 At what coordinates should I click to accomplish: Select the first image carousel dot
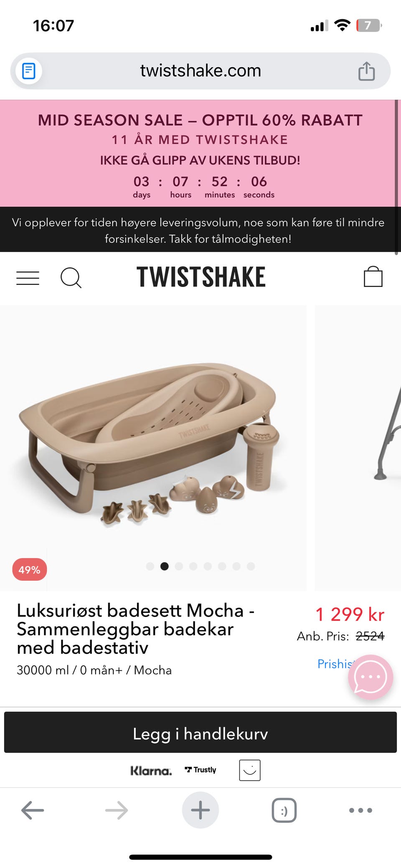point(150,566)
